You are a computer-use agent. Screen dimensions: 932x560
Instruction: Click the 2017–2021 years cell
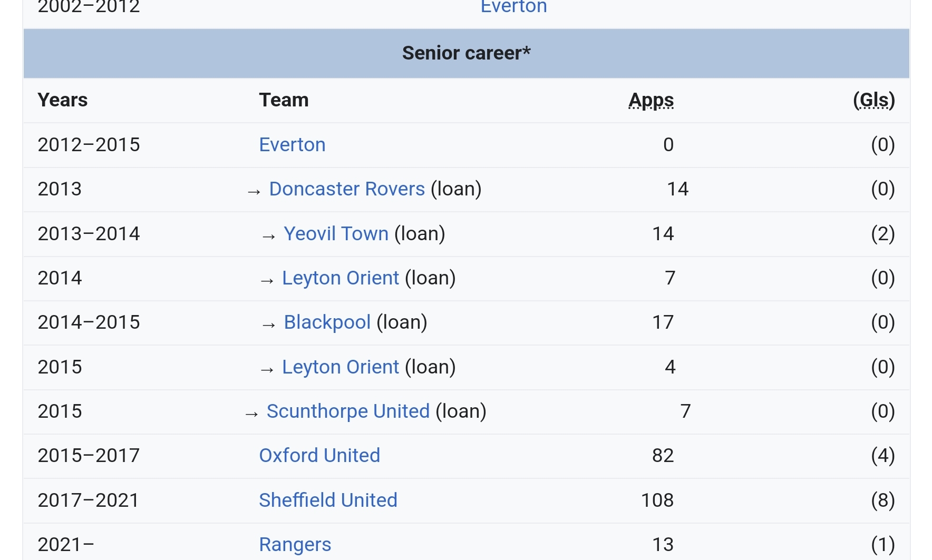click(89, 500)
